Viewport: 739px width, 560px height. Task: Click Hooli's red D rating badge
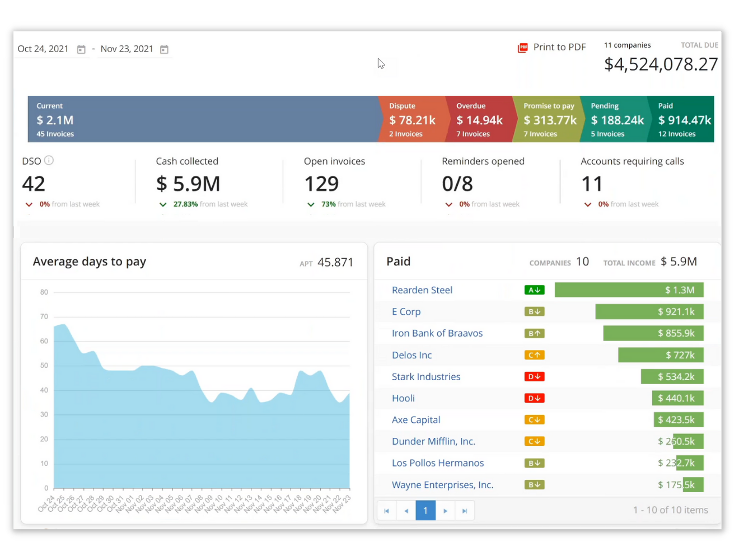534,398
